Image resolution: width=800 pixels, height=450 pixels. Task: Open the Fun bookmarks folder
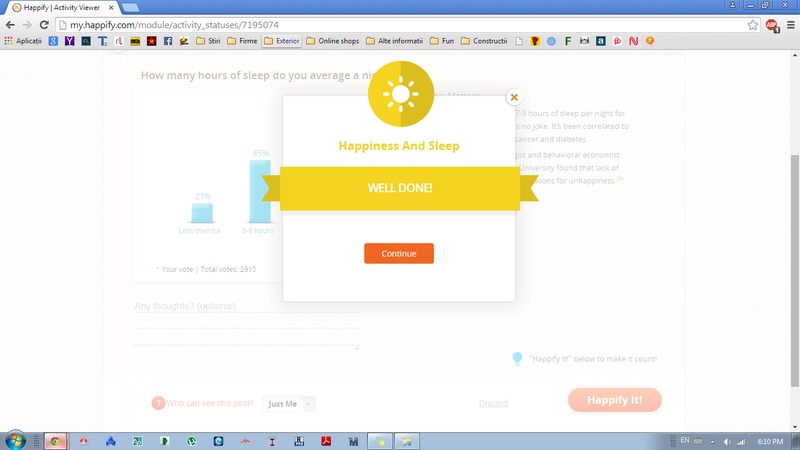[x=442, y=41]
